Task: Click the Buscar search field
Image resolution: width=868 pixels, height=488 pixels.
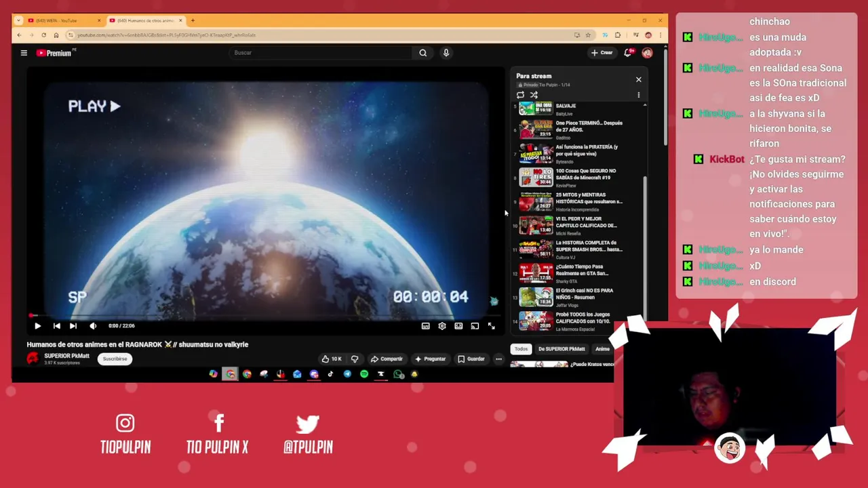Action: tap(320, 53)
